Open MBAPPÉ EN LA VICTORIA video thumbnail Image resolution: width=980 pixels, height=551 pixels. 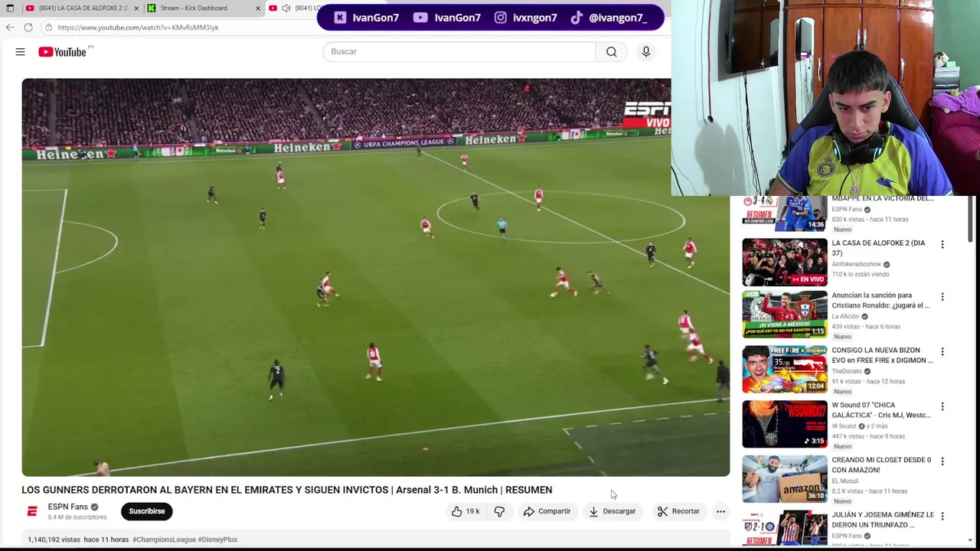[x=784, y=214]
